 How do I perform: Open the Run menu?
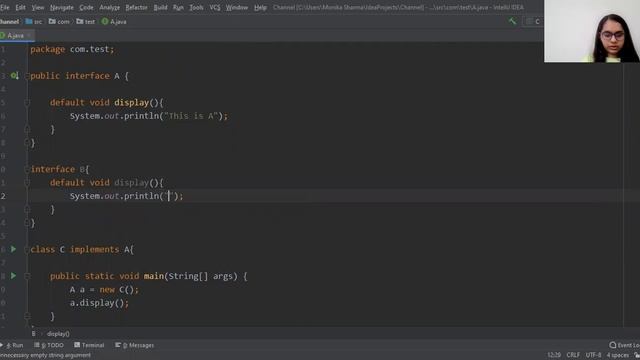point(178,7)
